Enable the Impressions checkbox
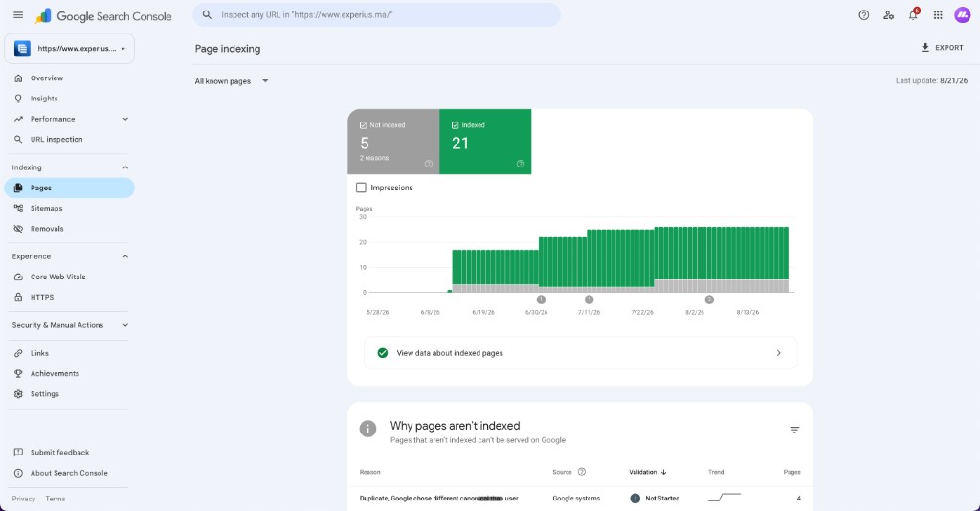Screen dimensions: 980x511 (361, 188)
